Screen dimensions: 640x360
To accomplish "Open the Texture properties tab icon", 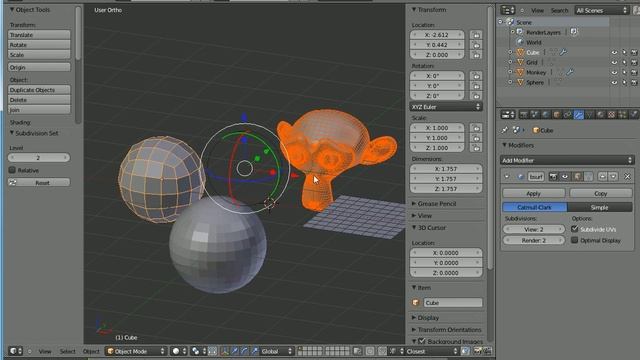I will point(611,115).
